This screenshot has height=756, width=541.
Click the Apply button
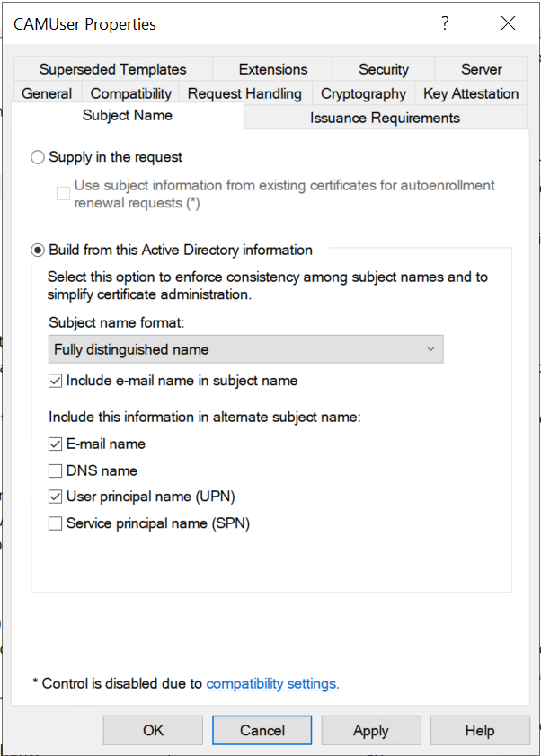tap(370, 730)
